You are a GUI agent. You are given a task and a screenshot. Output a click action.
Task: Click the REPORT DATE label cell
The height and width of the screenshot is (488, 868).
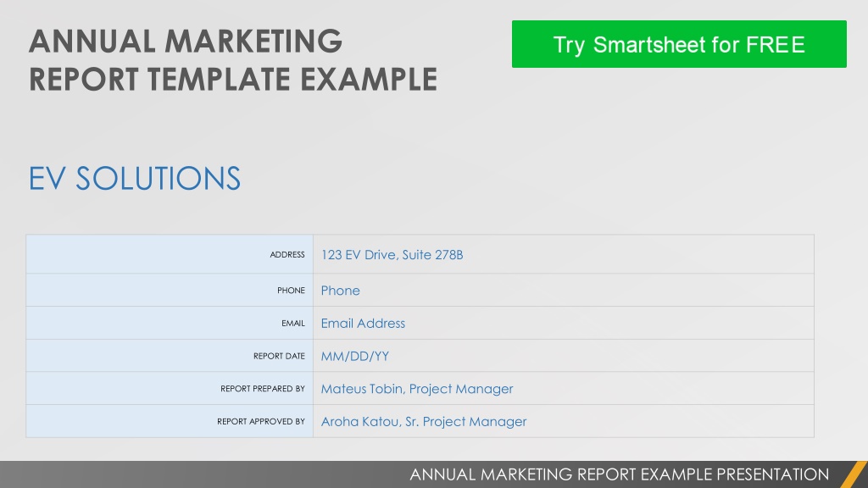[x=170, y=356]
